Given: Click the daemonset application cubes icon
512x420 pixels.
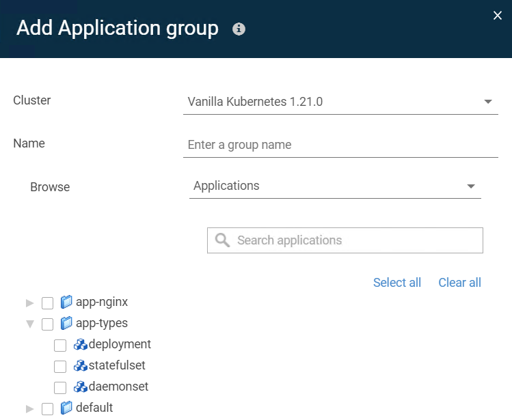Looking at the screenshot, I should point(81,387).
